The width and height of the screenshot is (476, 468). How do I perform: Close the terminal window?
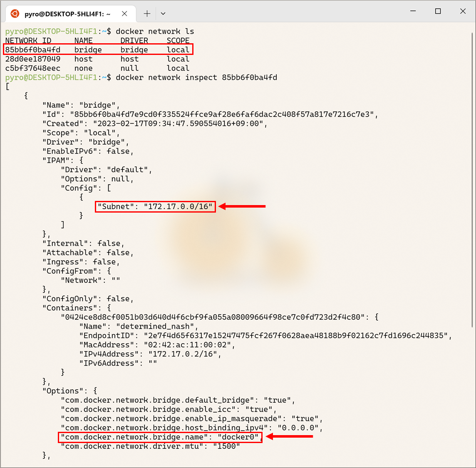pos(463,11)
